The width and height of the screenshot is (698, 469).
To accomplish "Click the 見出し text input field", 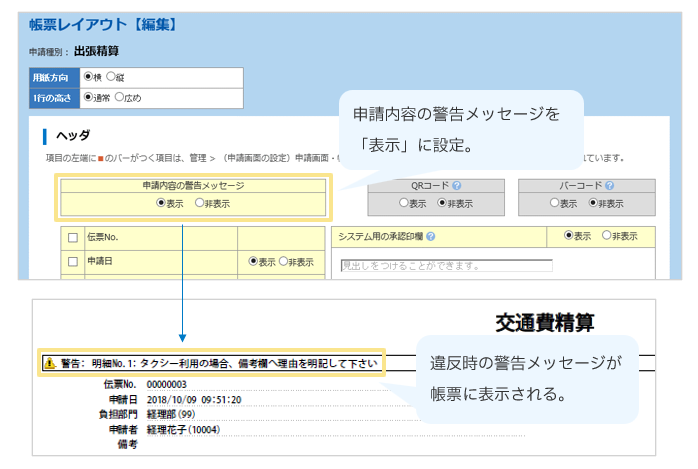I will point(446,266).
